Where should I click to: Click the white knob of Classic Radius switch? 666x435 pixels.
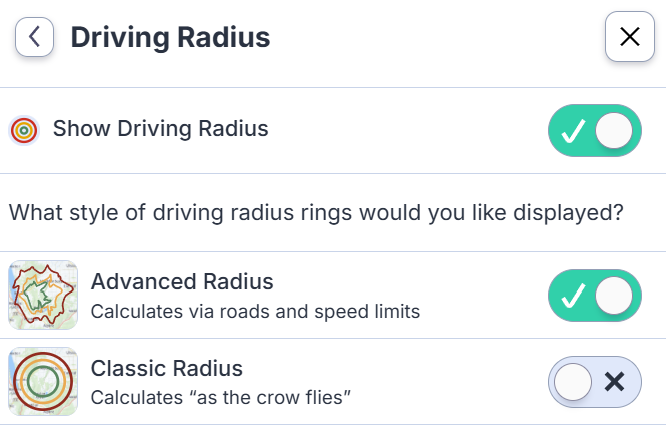[x=573, y=382]
